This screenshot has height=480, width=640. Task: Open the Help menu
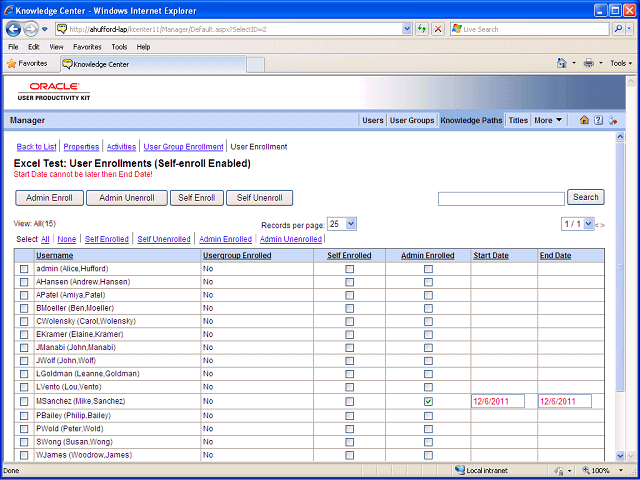(x=143, y=47)
